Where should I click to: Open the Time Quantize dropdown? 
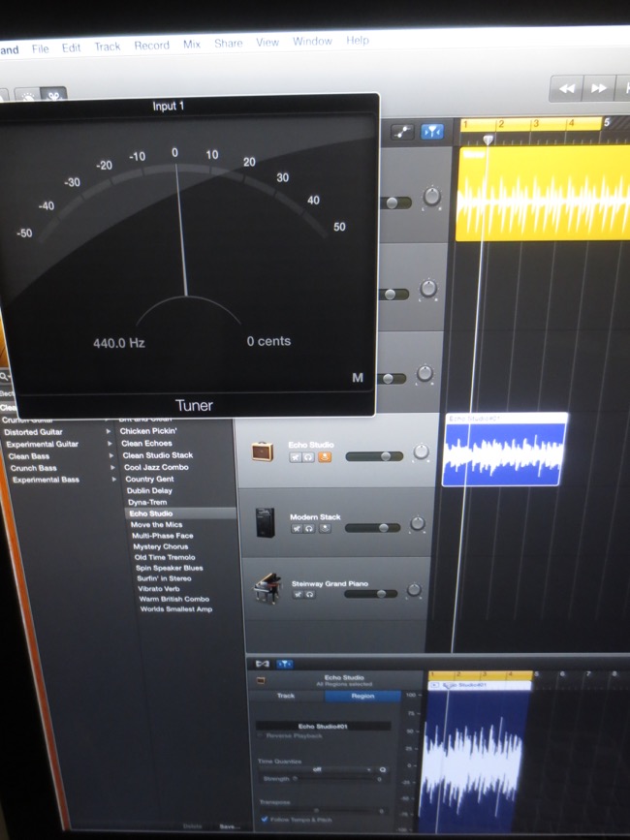pos(318,770)
